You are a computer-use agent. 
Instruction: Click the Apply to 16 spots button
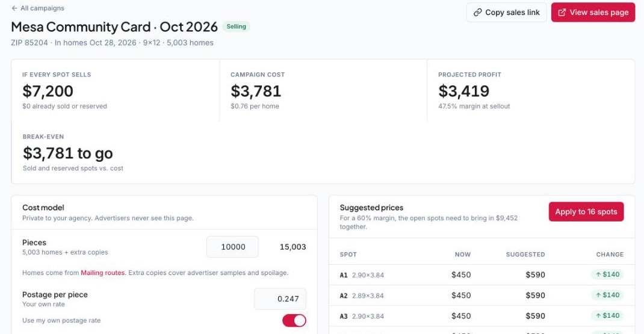tap(586, 212)
